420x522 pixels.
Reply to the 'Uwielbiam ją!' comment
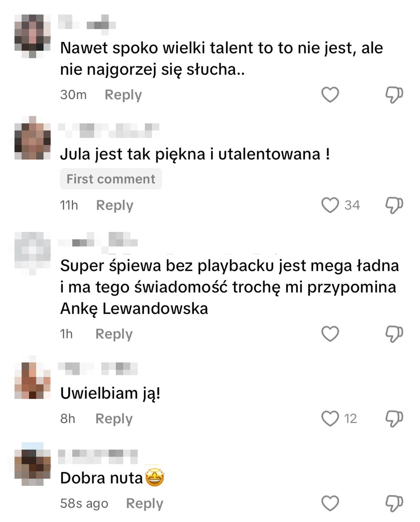[114, 419]
